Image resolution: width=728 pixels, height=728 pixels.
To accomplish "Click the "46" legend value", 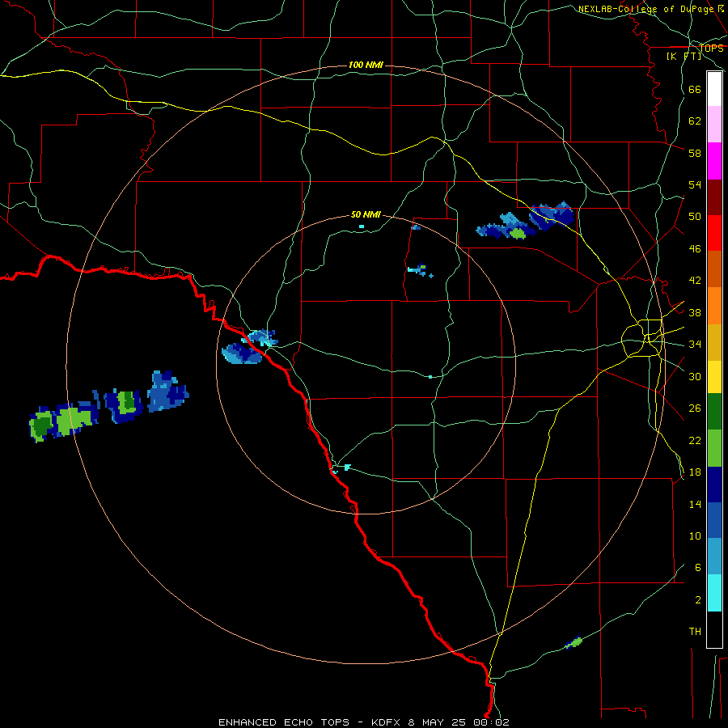I will tap(695, 248).
